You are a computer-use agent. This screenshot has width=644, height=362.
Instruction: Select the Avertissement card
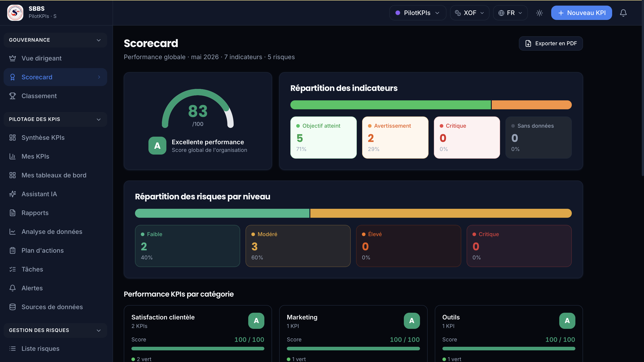pyautogui.click(x=395, y=138)
